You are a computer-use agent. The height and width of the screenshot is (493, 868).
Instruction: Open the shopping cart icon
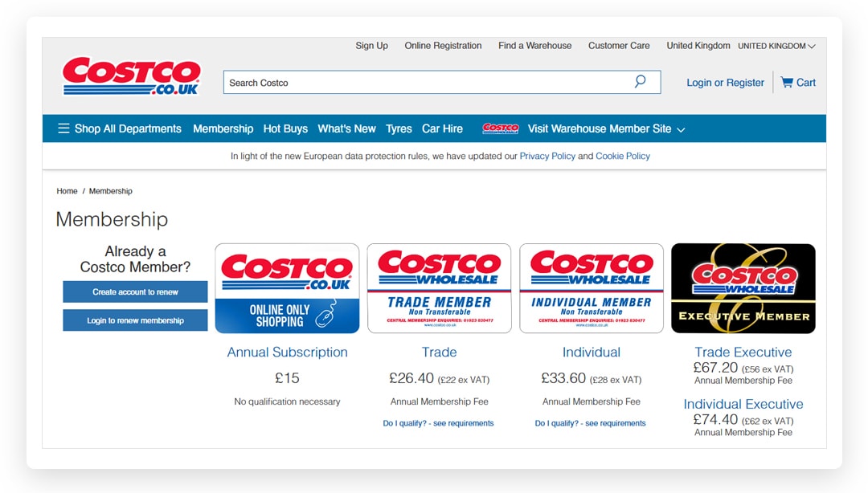787,82
